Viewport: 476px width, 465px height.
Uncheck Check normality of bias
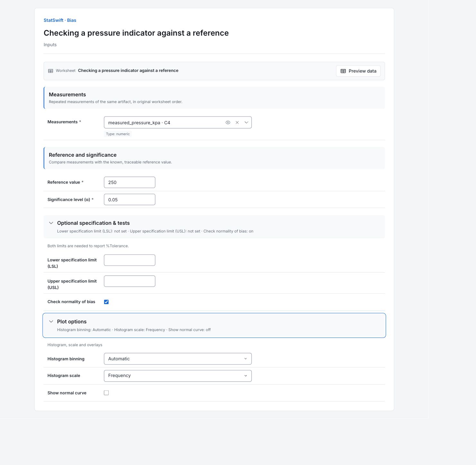(106, 302)
